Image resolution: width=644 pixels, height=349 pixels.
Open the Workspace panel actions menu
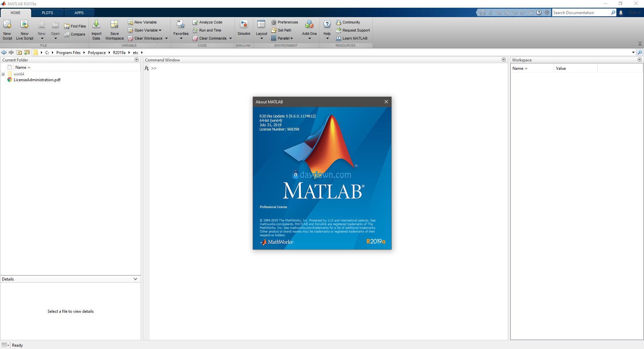tap(640, 60)
